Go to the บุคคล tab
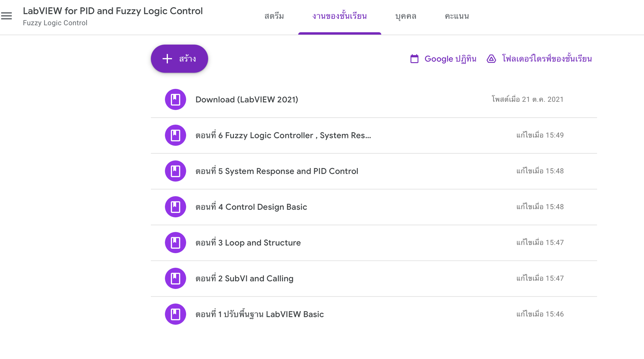 [x=406, y=16]
